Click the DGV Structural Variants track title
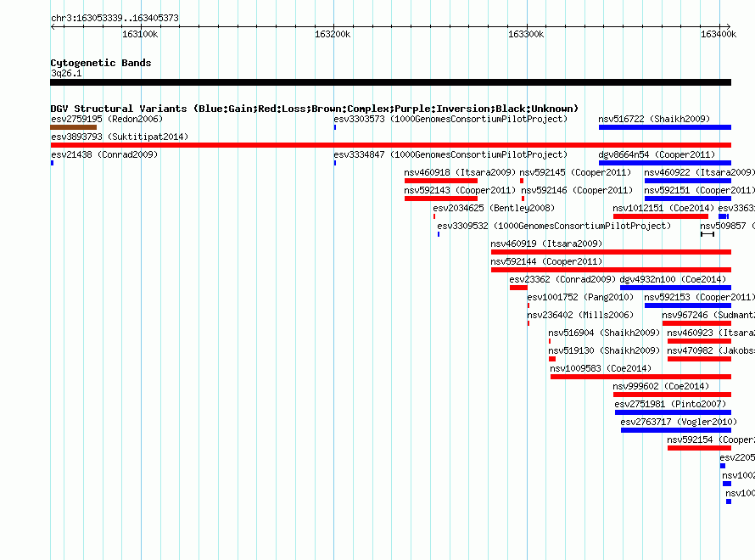 click(x=315, y=109)
